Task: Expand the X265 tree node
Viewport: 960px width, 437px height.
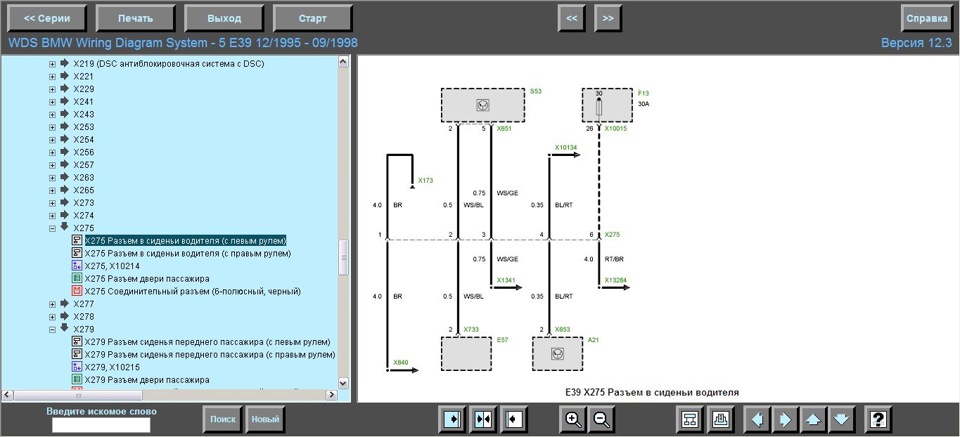Action: point(52,190)
